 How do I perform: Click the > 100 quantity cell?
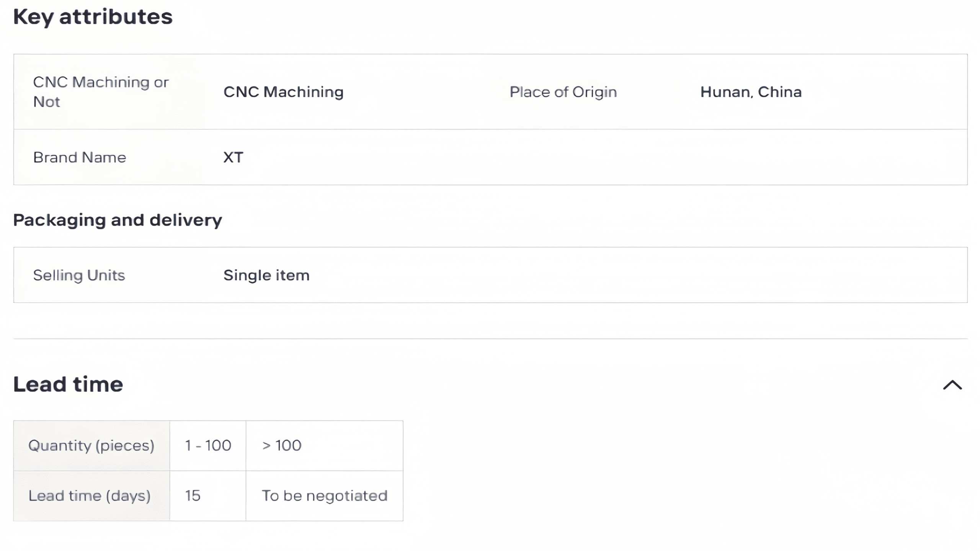282,445
